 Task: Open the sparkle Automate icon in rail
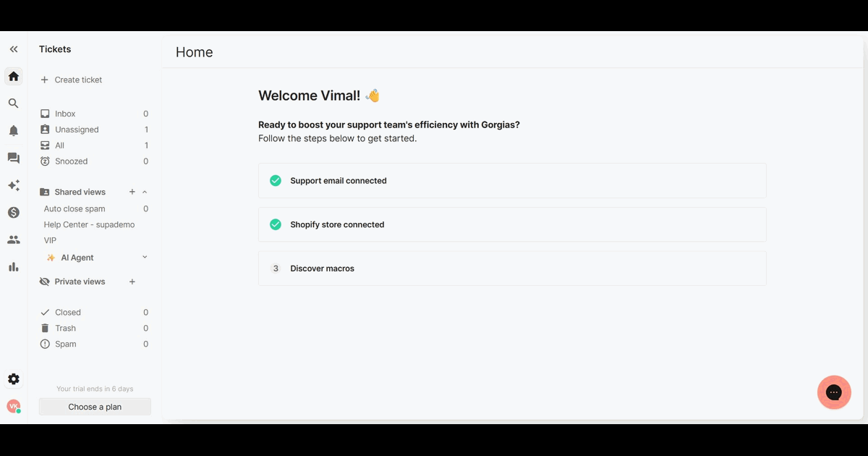pos(13,186)
